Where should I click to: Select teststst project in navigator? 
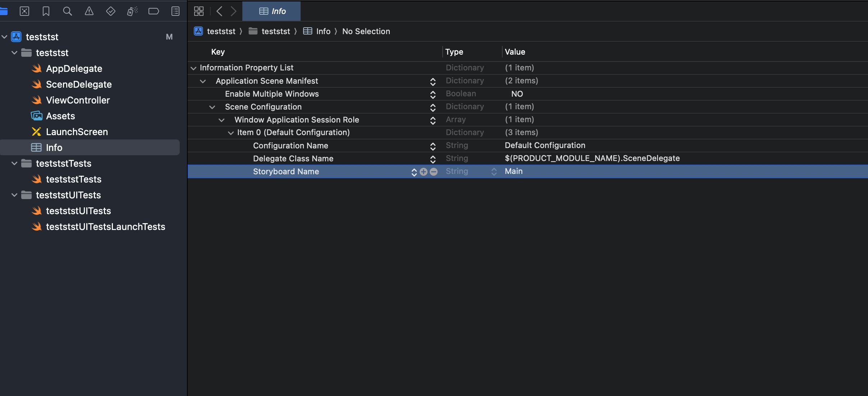[x=42, y=37]
